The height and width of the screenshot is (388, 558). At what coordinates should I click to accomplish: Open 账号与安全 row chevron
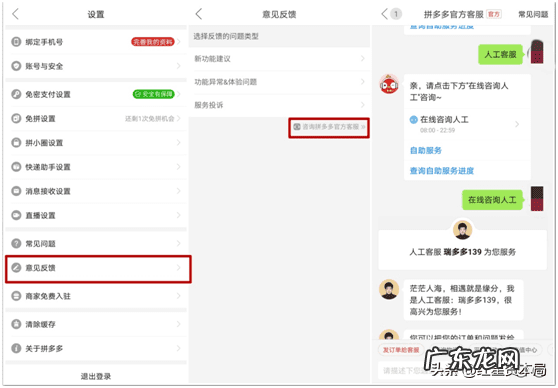[179, 66]
